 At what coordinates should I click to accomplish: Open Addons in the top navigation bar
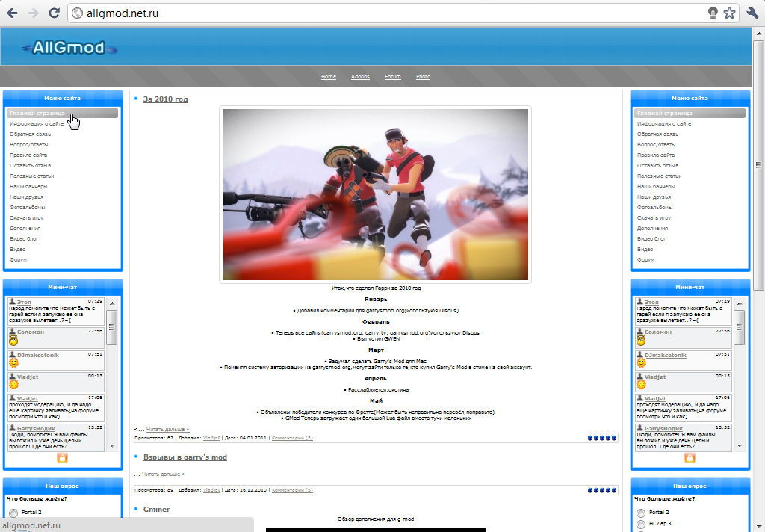pos(360,77)
